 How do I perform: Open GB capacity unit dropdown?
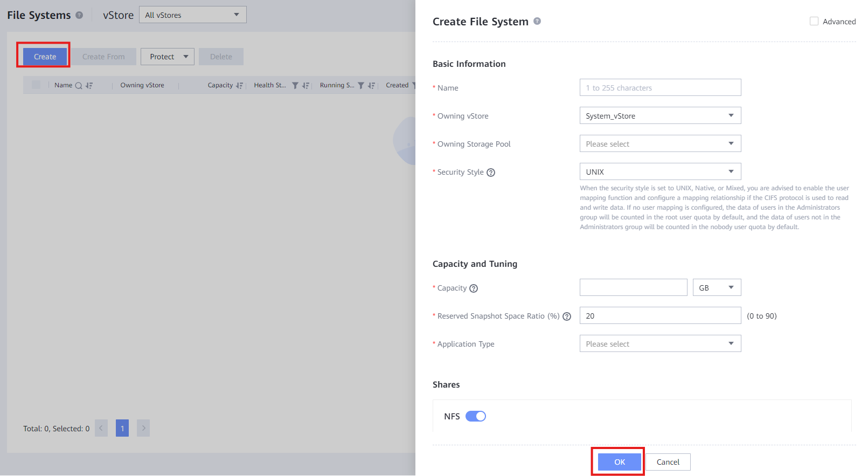[717, 287]
